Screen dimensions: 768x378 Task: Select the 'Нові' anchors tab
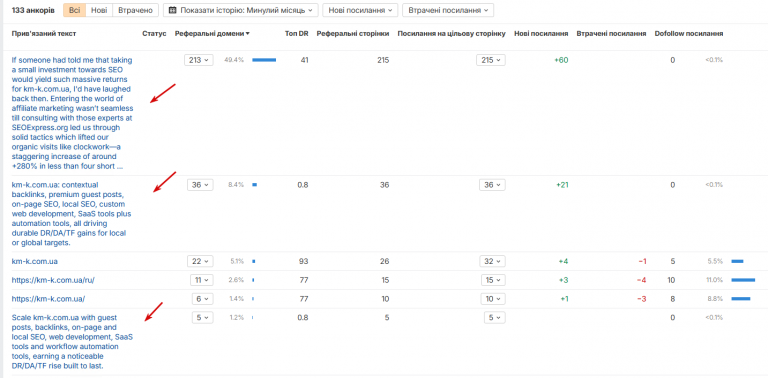click(x=99, y=10)
